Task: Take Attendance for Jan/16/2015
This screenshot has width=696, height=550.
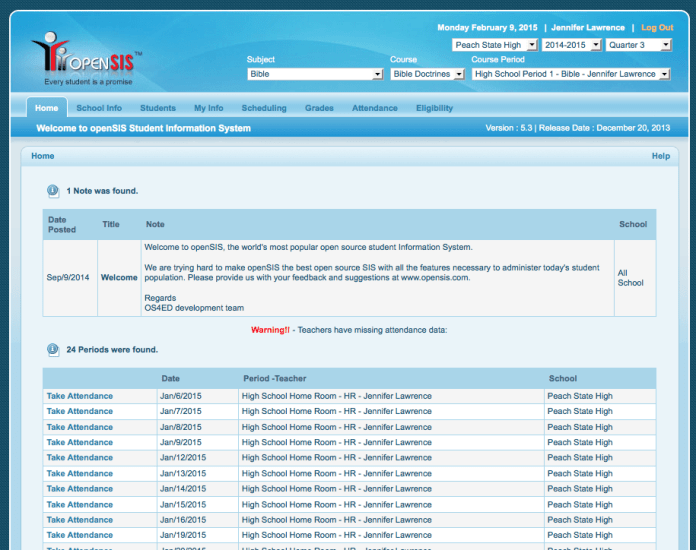Action: coord(80,519)
